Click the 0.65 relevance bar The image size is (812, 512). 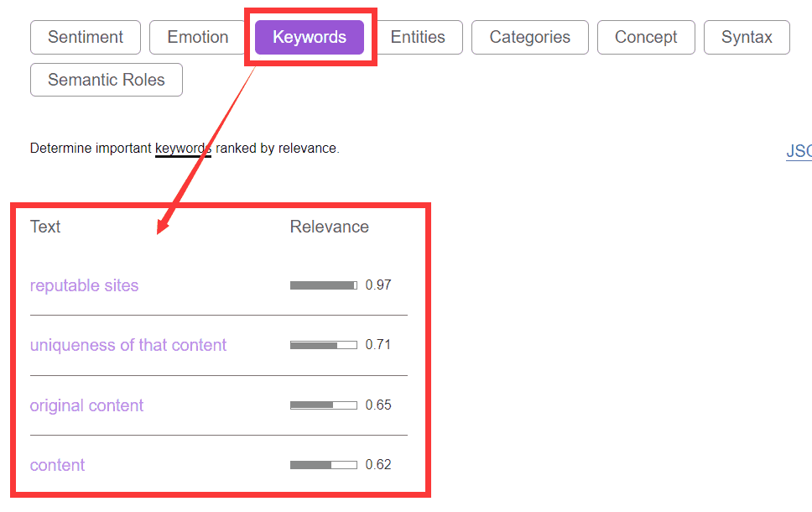(x=323, y=405)
